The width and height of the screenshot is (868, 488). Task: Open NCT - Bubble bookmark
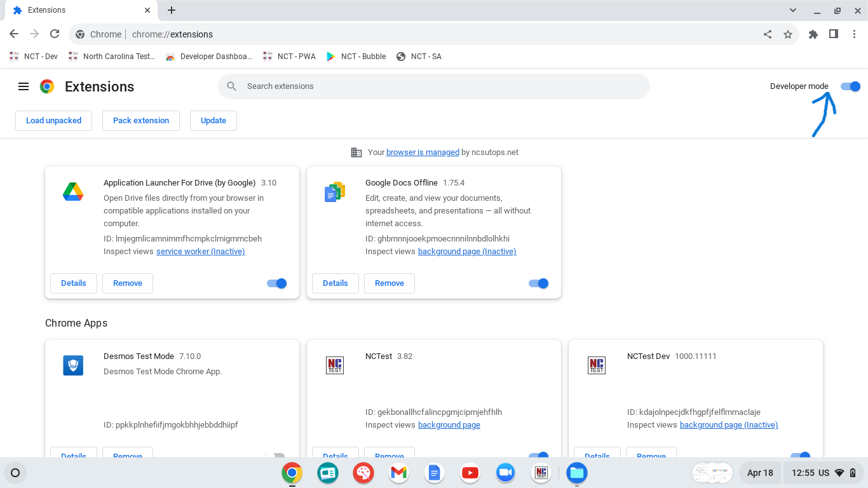[x=356, y=57]
